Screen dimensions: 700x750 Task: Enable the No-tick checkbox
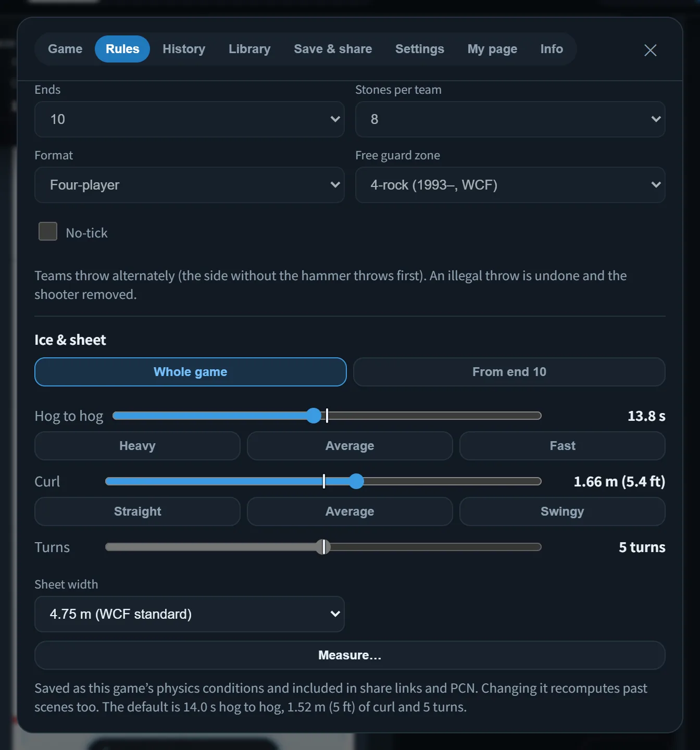click(48, 231)
